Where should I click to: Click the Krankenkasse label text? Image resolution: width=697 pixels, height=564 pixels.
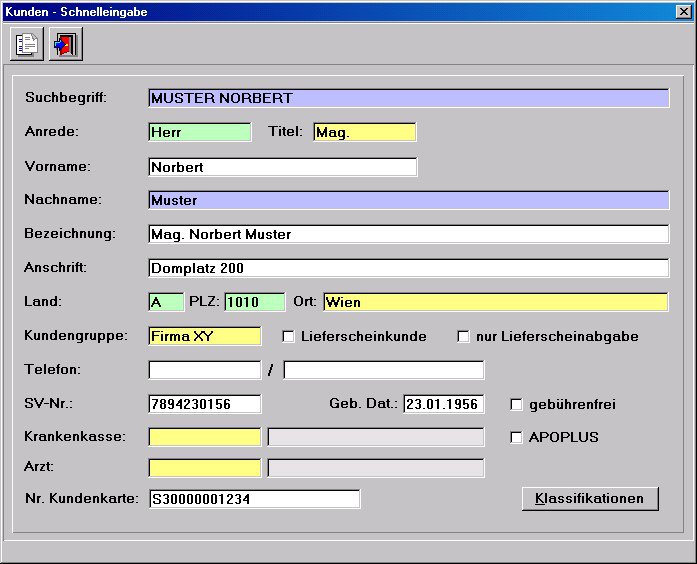(x=75, y=436)
